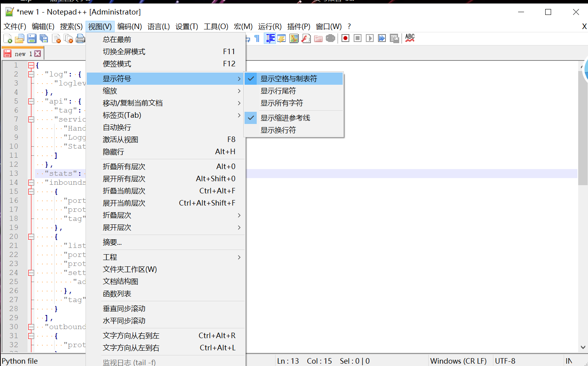588x366 pixels.
Task: Expand the 展开层次 submenu
Action: click(x=166, y=227)
